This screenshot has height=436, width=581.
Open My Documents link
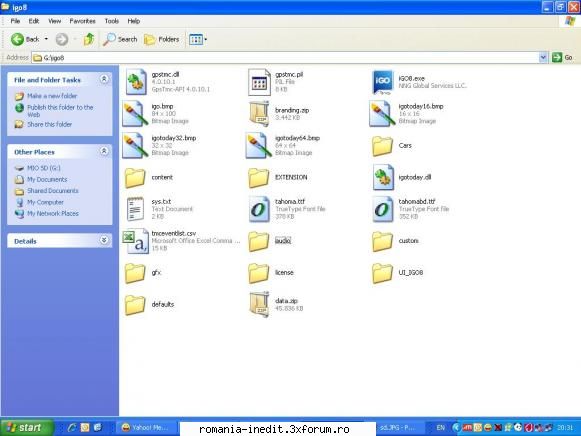click(x=47, y=180)
